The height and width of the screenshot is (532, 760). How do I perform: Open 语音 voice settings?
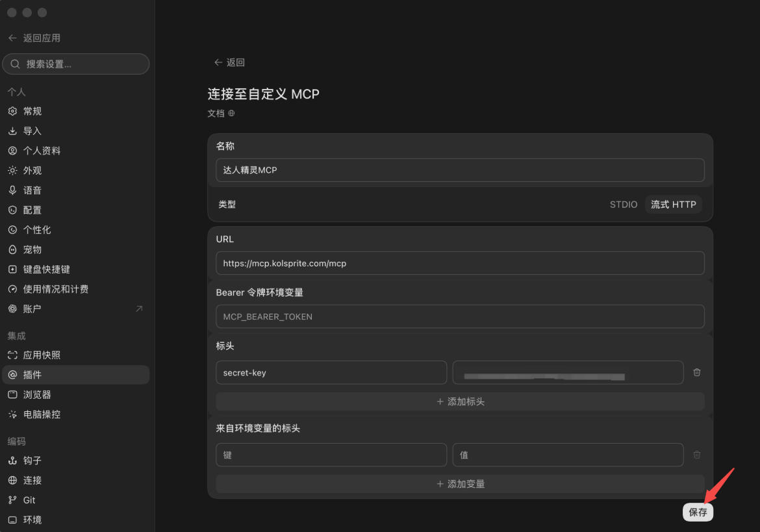[75, 190]
